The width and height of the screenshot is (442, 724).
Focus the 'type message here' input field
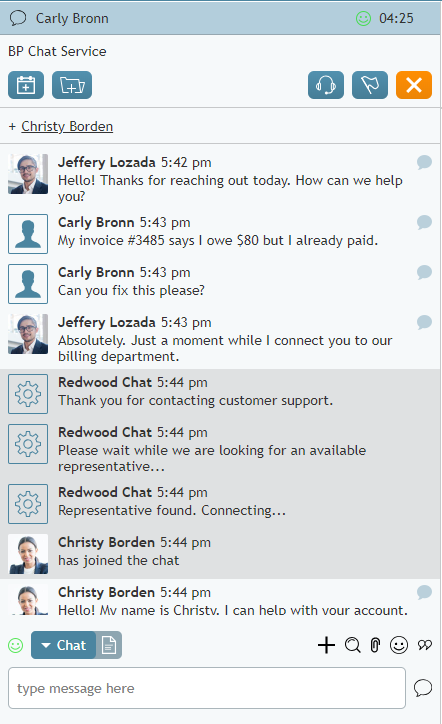207,688
